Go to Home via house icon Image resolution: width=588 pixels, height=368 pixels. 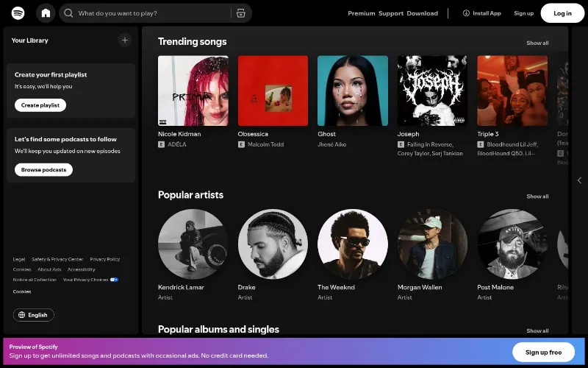[46, 13]
